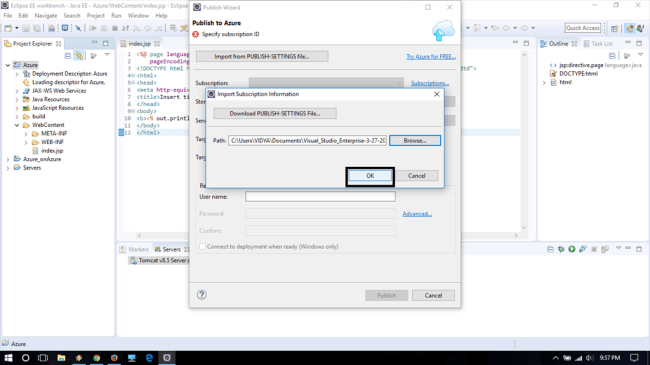650x365 pixels.
Task: Expand Java Resources node
Action: 17,100
